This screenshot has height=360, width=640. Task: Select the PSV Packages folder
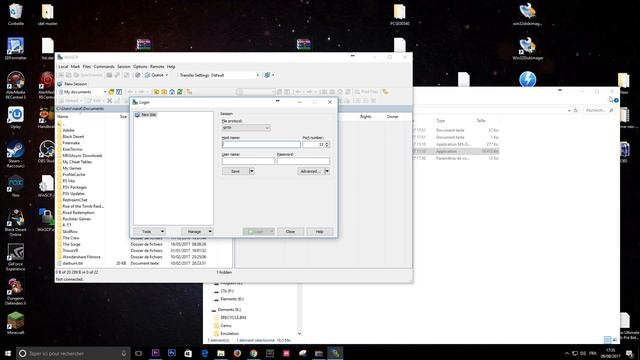click(75, 187)
